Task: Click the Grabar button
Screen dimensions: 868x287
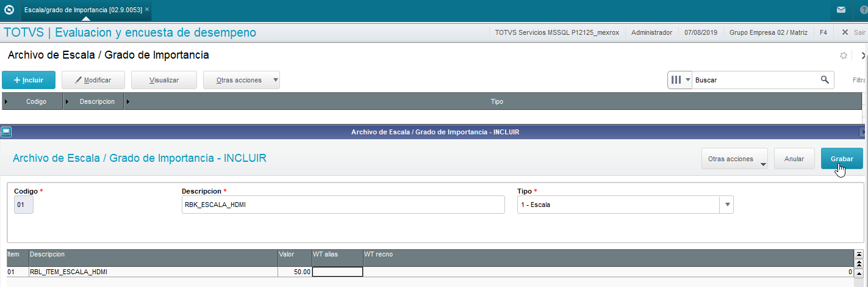Action: click(842, 159)
